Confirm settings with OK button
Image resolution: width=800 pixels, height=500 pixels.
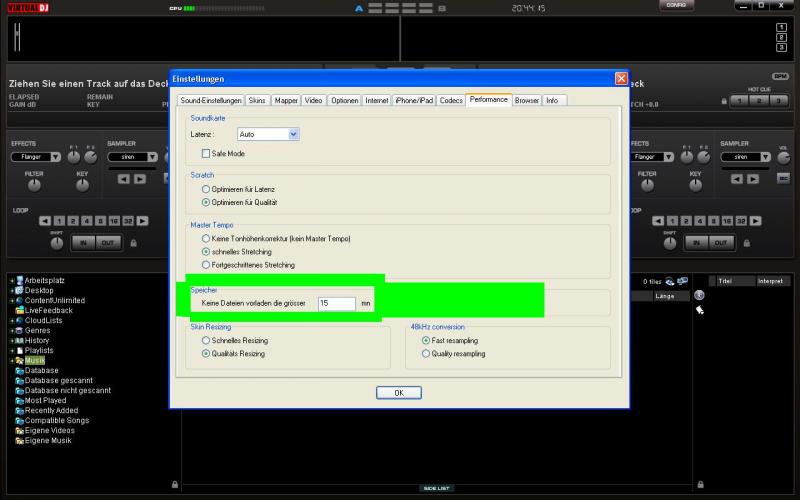tap(398, 393)
